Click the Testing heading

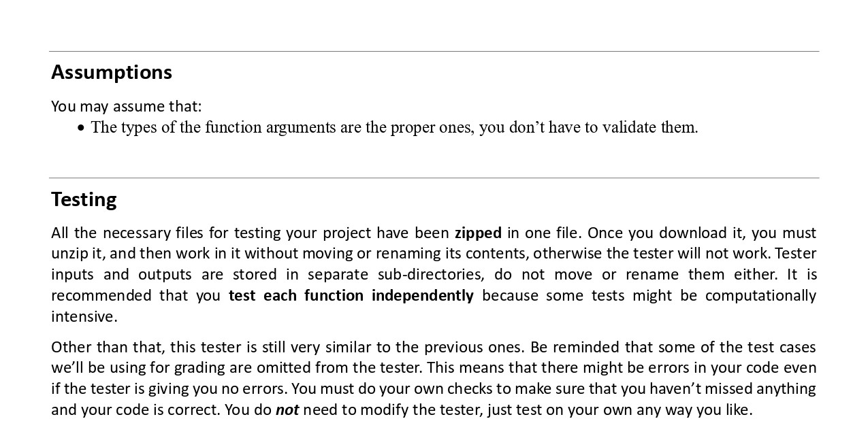pos(84,199)
